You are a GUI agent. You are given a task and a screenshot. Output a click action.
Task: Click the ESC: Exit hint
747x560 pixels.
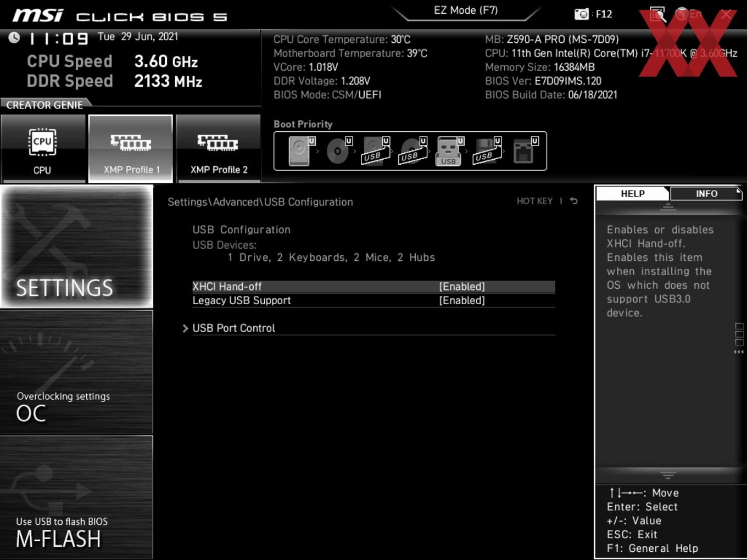(632, 535)
